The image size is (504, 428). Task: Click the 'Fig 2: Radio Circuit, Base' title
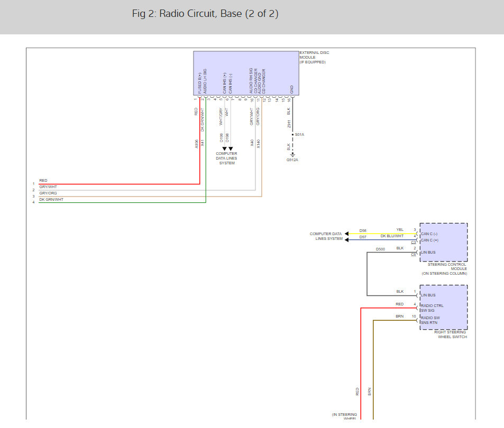click(x=205, y=14)
